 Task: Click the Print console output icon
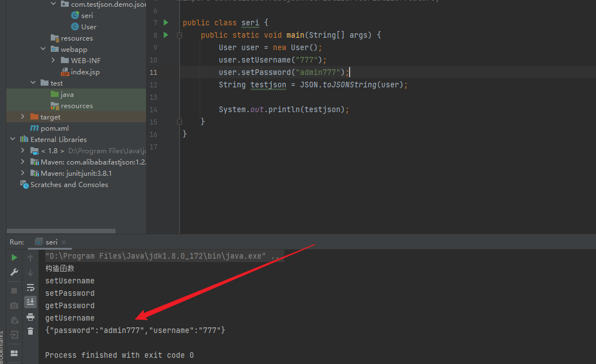[x=30, y=317]
